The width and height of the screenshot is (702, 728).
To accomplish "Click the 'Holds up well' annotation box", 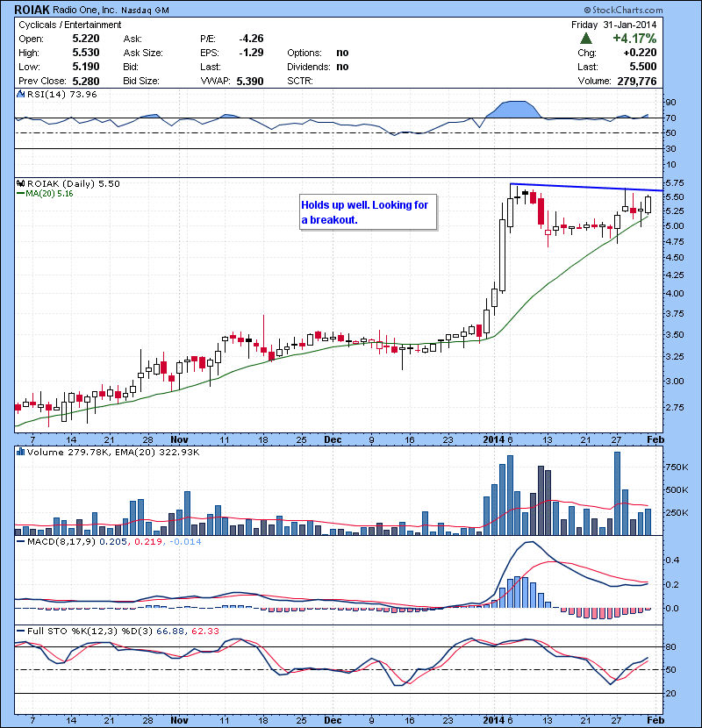I will coord(368,212).
